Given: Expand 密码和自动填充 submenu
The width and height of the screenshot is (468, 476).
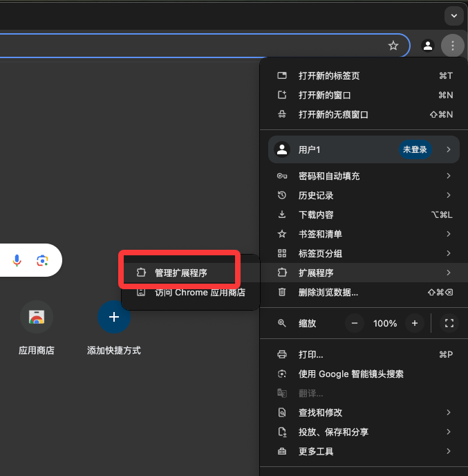Looking at the screenshot, I should pos(364,176).
